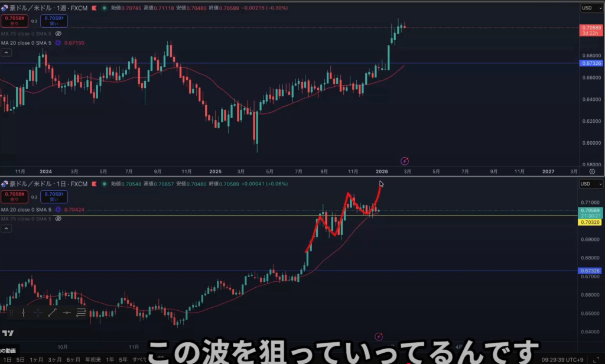Show the hidden MA 75 indicator on weekly chart
605x364 pixels.
58,34
